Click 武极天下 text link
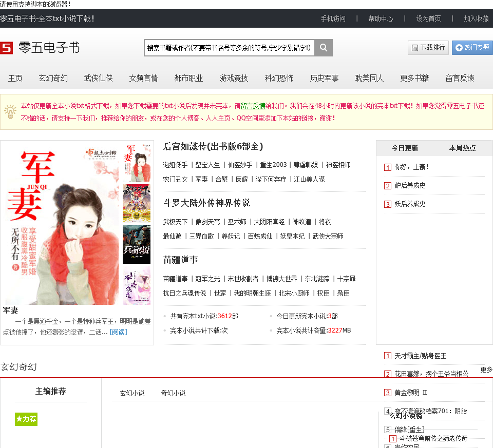 tap(175, 222)
